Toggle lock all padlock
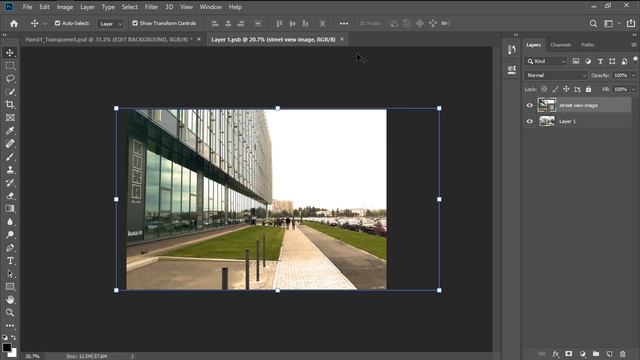 pyautogui.click(x=588, y=89)
